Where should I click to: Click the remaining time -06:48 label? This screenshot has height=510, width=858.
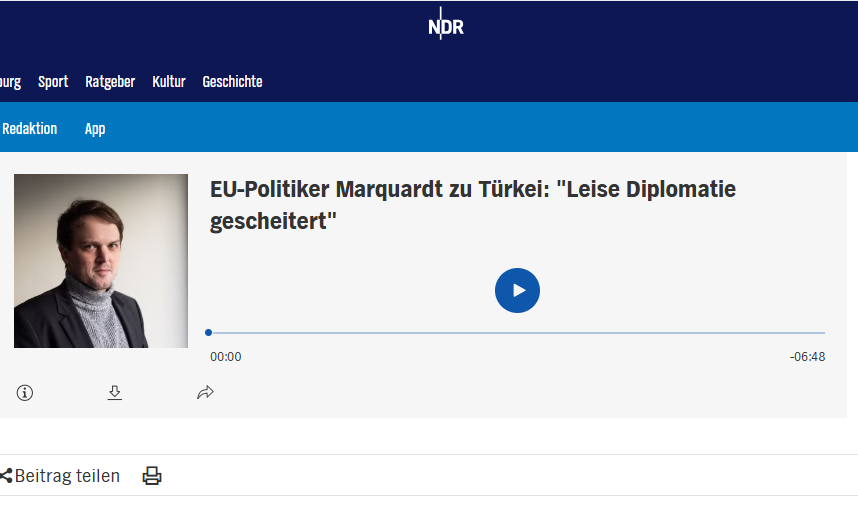point(807,357)
